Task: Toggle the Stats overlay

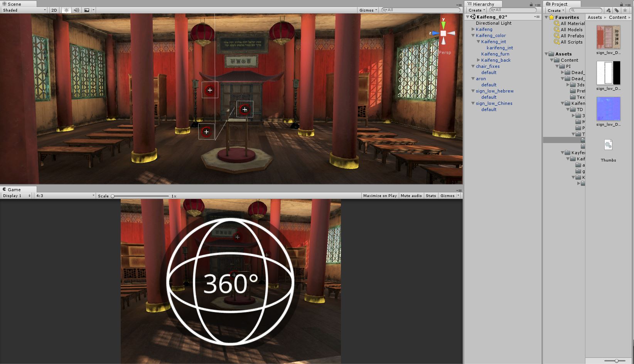Action: tap(431, 196)
